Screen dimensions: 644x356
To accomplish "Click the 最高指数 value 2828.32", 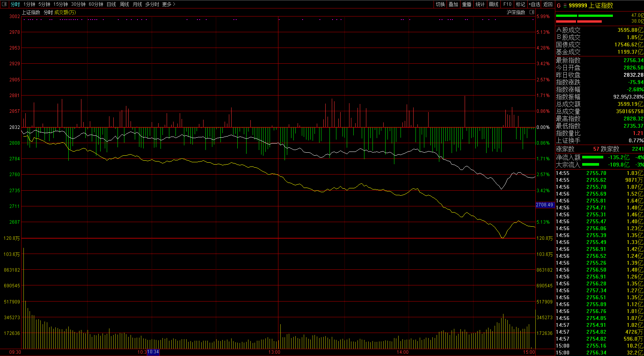I will tap(633, 119).
